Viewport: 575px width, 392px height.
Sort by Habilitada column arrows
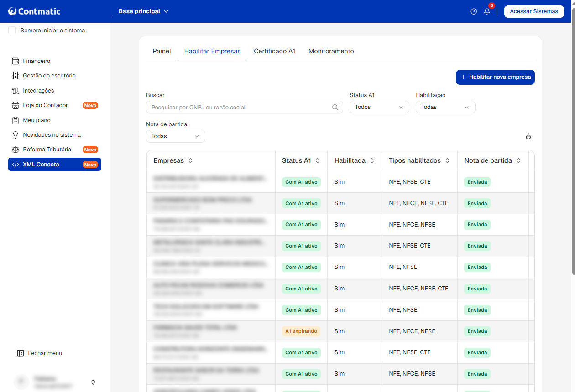(372, 161)
